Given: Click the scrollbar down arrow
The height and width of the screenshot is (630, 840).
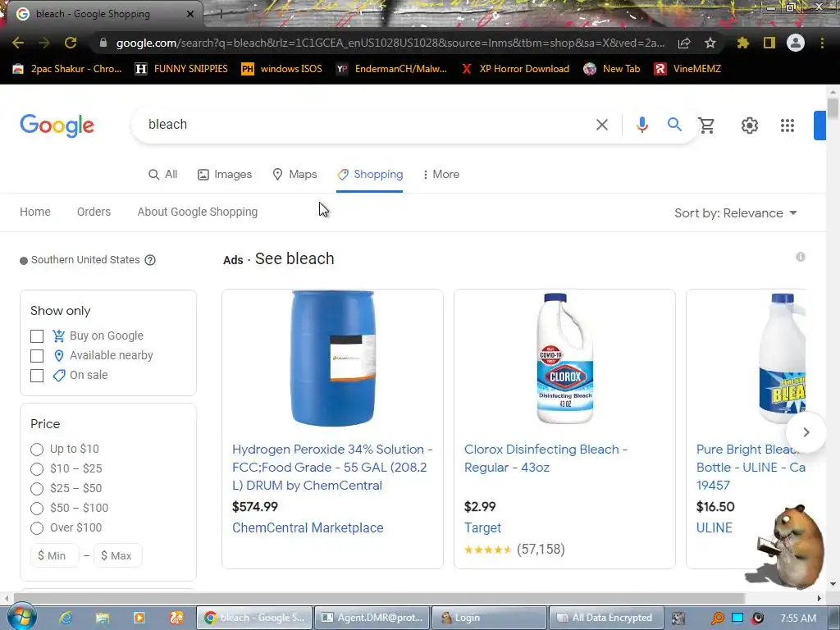Looking at the screenshot, I should pos(833,584).
